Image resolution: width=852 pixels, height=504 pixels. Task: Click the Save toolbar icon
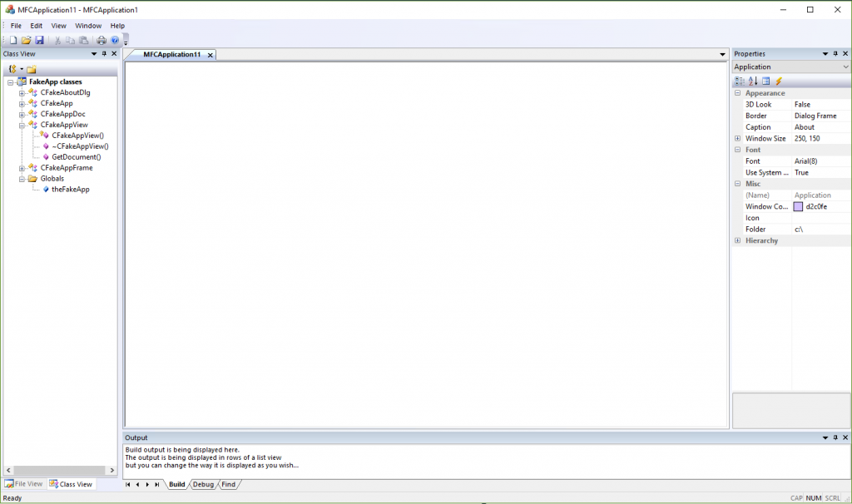39,40
